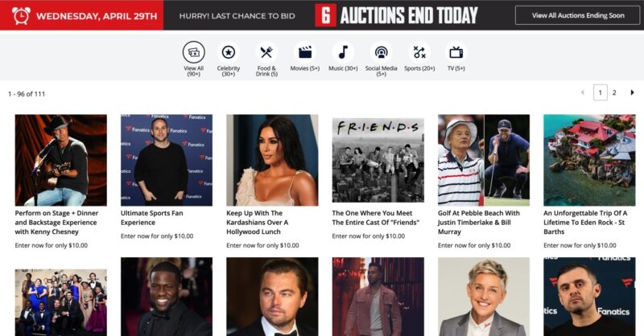
Task: Choose the Food & Drink fork-knife icon
Action: pos(266,52)
